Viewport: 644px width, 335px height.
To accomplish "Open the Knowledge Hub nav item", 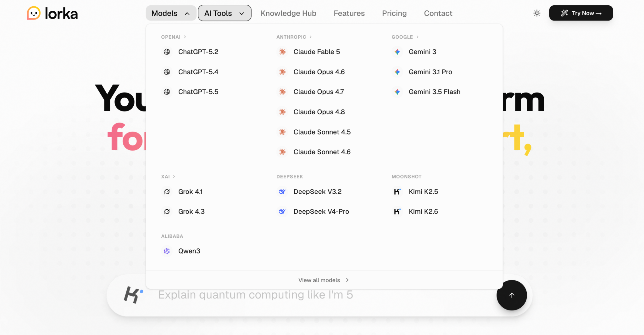I will point(288,13).
